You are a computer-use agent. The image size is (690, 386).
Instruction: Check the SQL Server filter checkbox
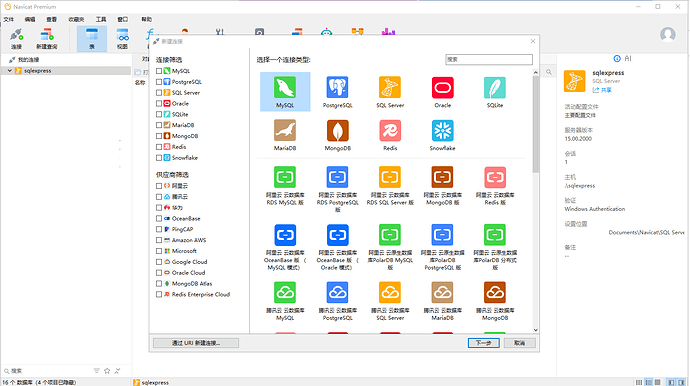(x=159, y=93)
